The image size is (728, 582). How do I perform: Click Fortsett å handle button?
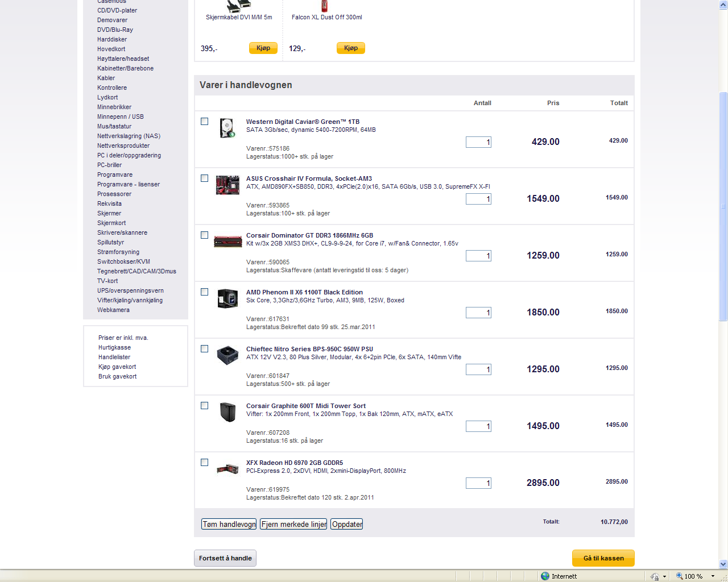point(225,558)
